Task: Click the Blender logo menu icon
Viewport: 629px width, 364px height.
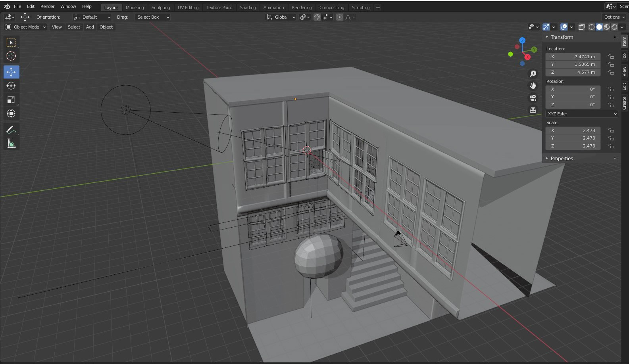Action: [x=7, y=6]
